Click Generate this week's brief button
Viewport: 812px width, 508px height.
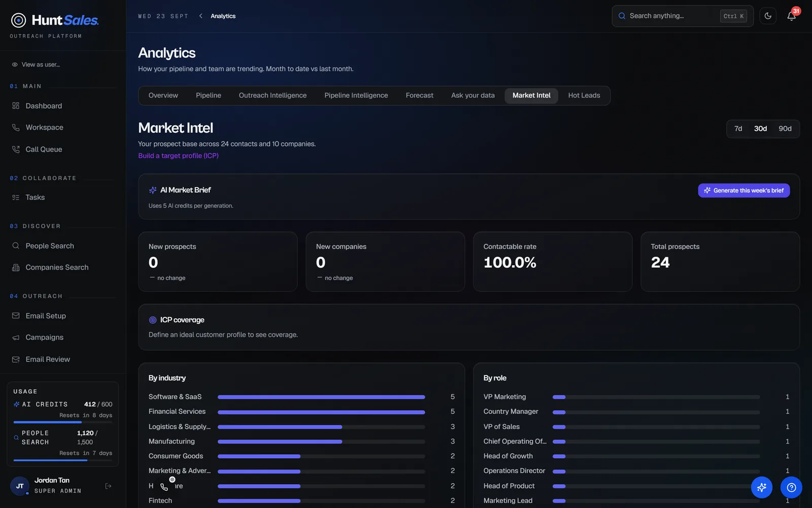click(744, 190)
